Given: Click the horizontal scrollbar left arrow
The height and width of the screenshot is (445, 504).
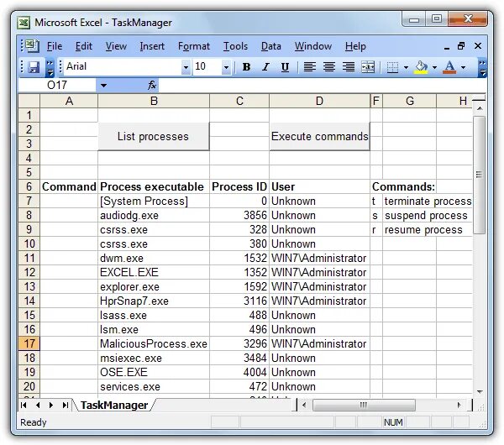Looking at the screenshot, I should click(304, 406).
